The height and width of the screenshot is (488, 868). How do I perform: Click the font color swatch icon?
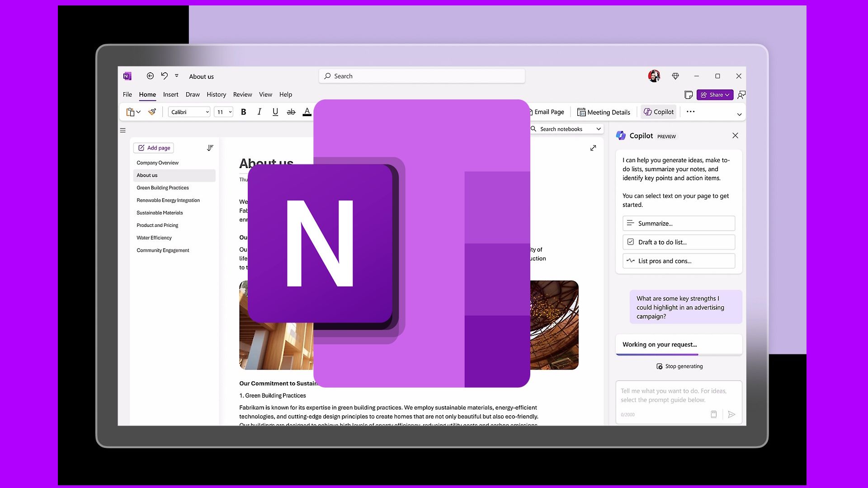[x=307, y=112]
